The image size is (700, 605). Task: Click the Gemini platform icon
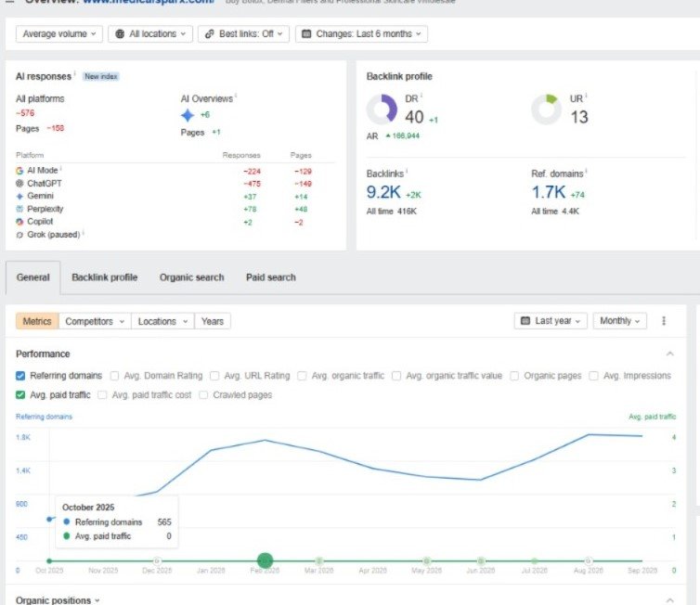click(x=19, y=196)
